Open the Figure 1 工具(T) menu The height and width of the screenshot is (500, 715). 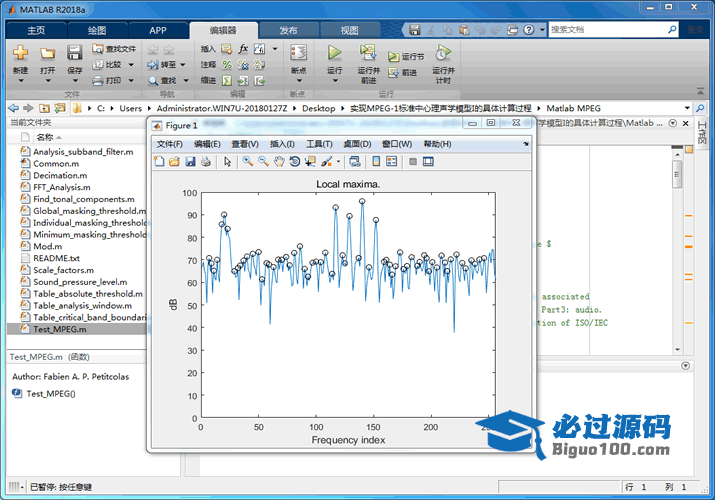click(319, 144)
